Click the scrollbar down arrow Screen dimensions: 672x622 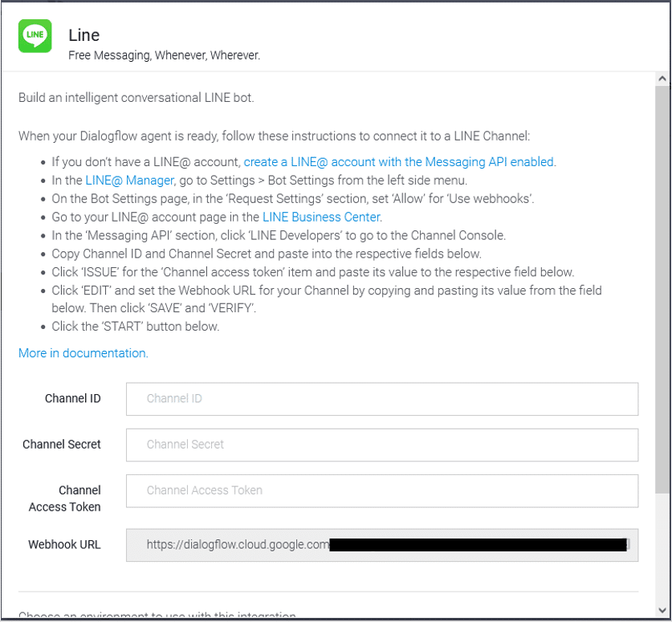pyautogui.click(x=662, y=610)
